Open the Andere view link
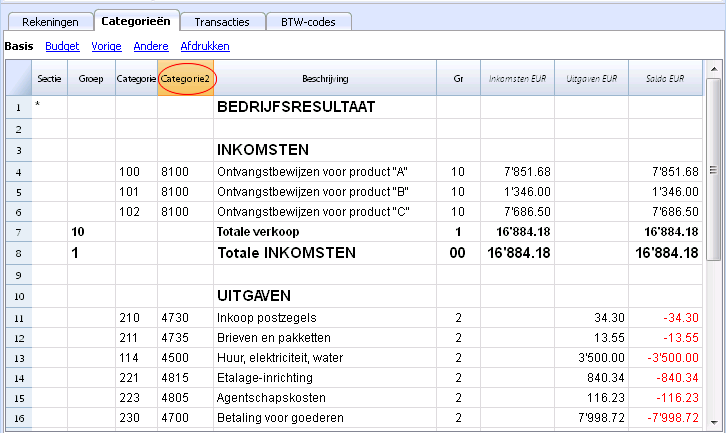 coord(151,46)
